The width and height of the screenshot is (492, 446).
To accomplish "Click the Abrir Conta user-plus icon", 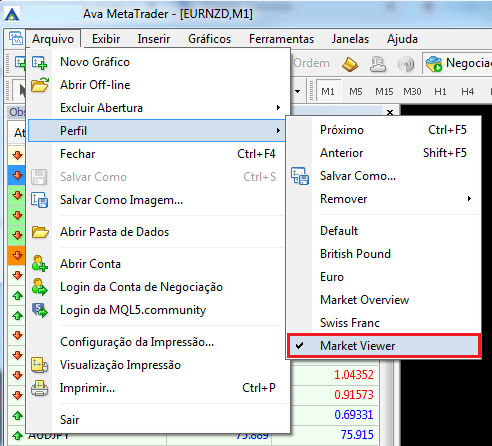I will [40, 264].
